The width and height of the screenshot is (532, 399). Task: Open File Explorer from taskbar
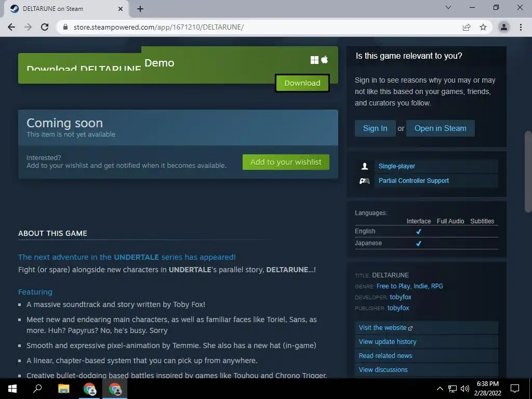click(x=63, y=389)
